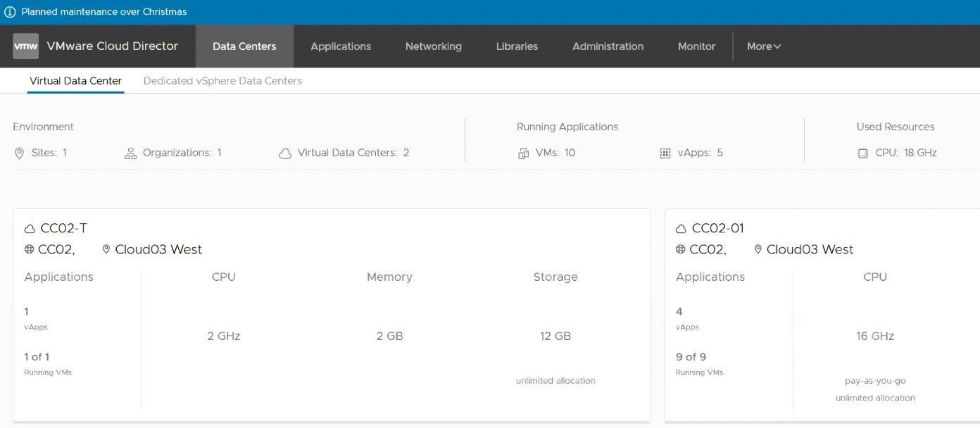980x428 pixels.
Task: Click the Running VMs count on CC02-01
Action: (x=691, y=357)
